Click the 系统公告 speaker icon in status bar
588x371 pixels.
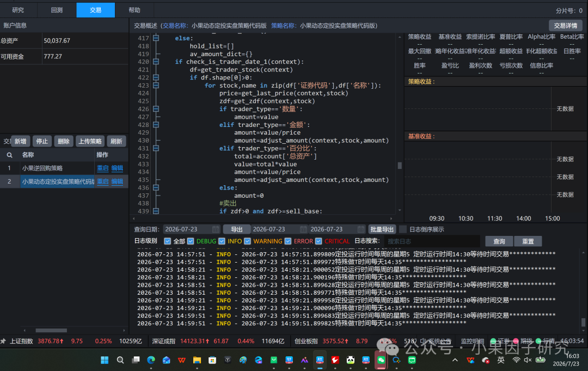click(x=424, y=341)
